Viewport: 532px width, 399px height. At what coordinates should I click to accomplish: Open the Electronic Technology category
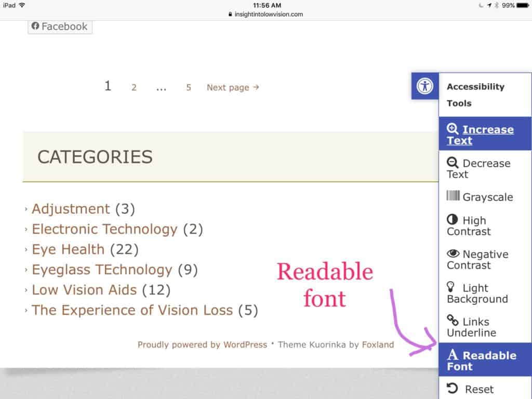(104, 229)
